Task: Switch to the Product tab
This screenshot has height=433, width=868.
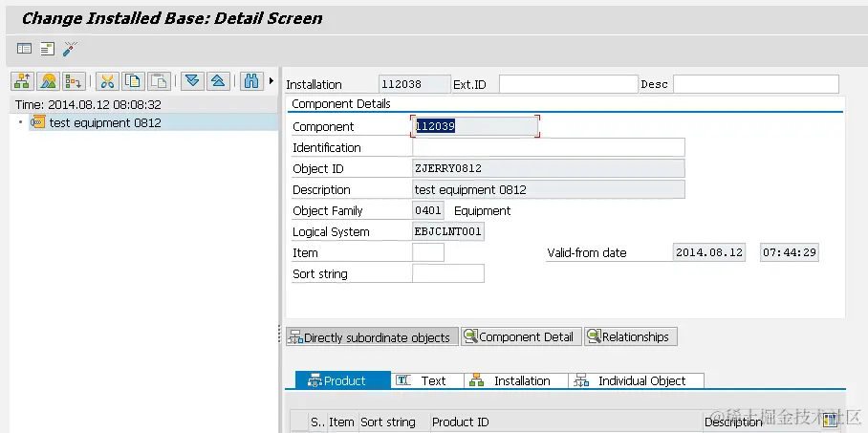Action: click(343, 380)
